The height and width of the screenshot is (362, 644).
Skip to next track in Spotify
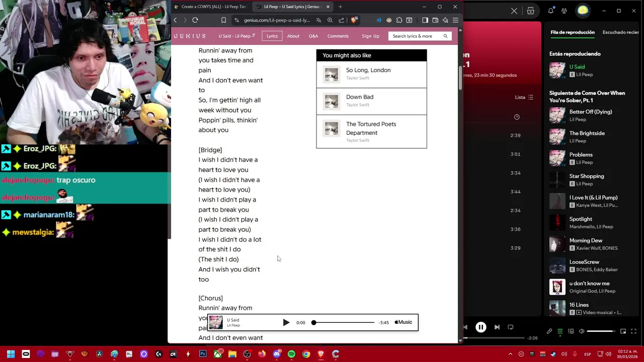pyautogui.click(x=497, y=327)
